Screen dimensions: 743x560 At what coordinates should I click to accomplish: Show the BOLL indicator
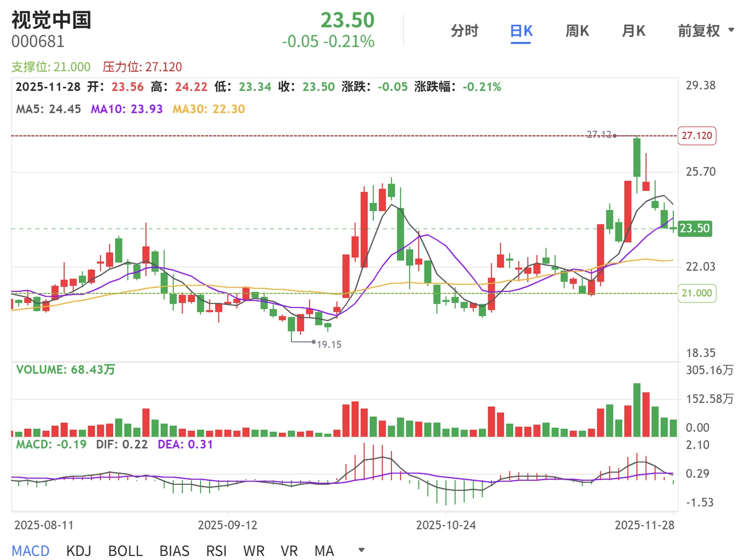tap(125, 551)
